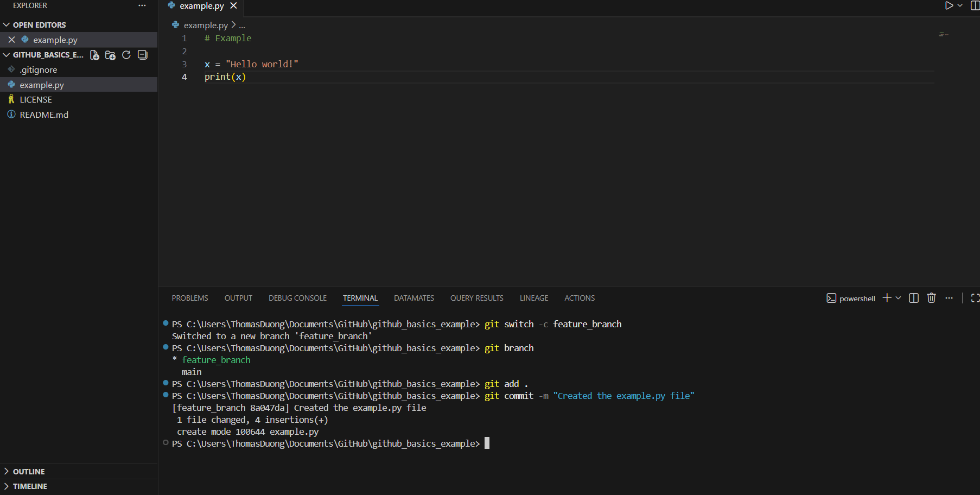This screenshot has width=980, height=495.
Task: Refresh the explorer file tree
Action: [x=126, y=55]
